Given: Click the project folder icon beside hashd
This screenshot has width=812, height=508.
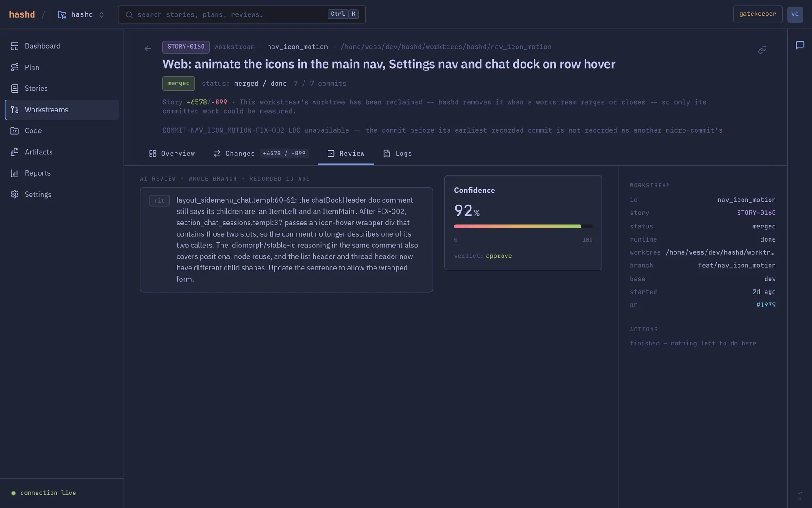Looking at the screenshot, I should (62, 14).
